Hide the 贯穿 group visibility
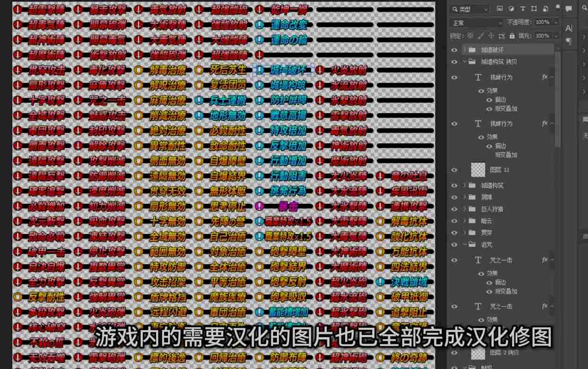Screen dimensions: 588x369 coord(454,233)
